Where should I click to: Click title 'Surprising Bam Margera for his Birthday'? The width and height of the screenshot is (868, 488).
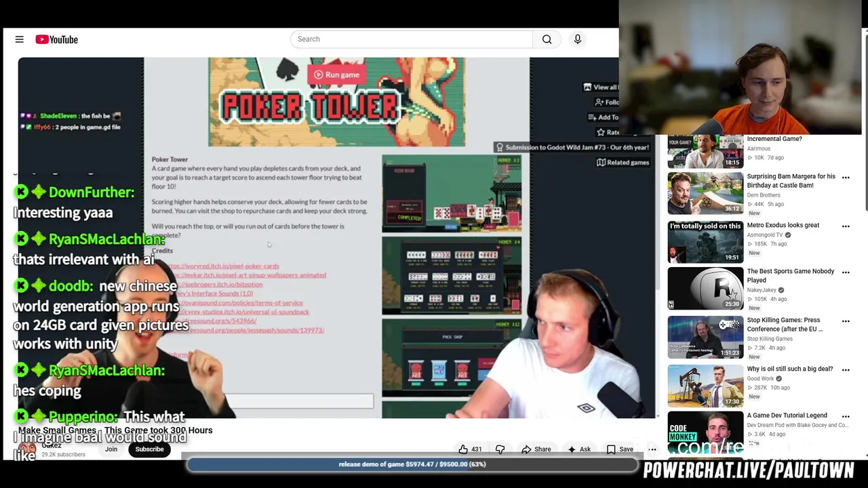point(791,181)
